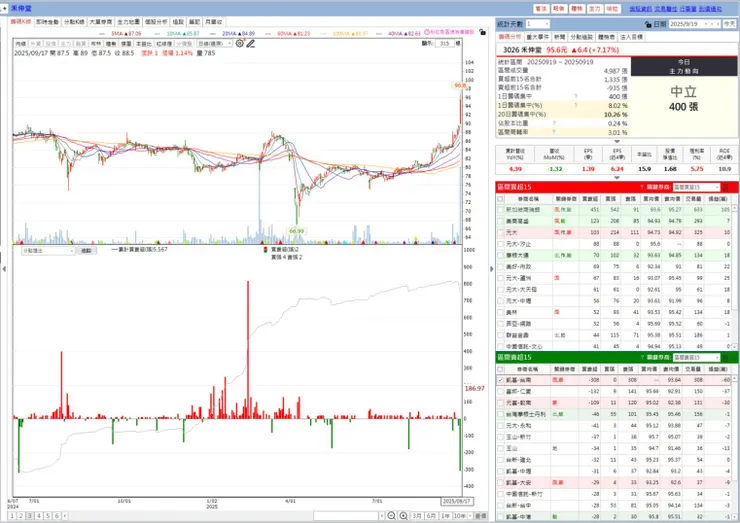Untick checkbox for 凱基-台南 row
This screenshot has height=523, width=740.
pos(501,380)
